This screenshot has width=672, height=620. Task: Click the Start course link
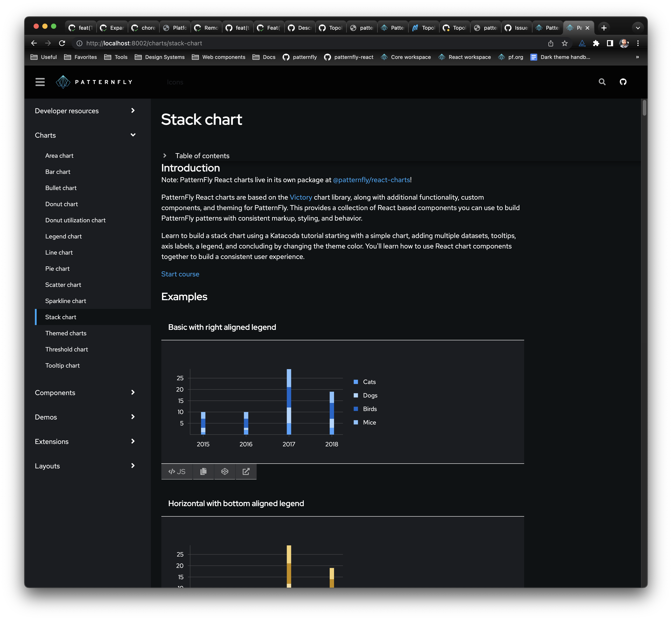point(180,274)
